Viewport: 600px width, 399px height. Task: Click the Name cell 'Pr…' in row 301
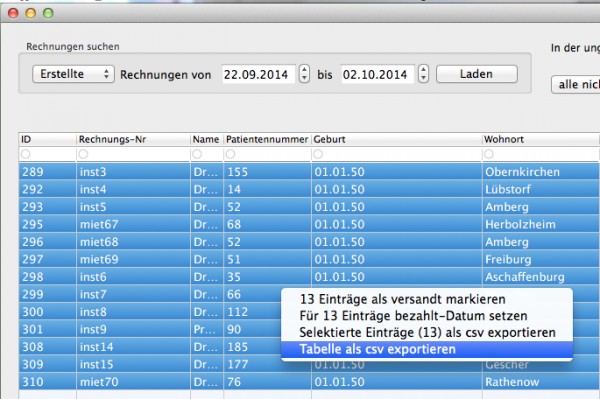coord(207,329)
